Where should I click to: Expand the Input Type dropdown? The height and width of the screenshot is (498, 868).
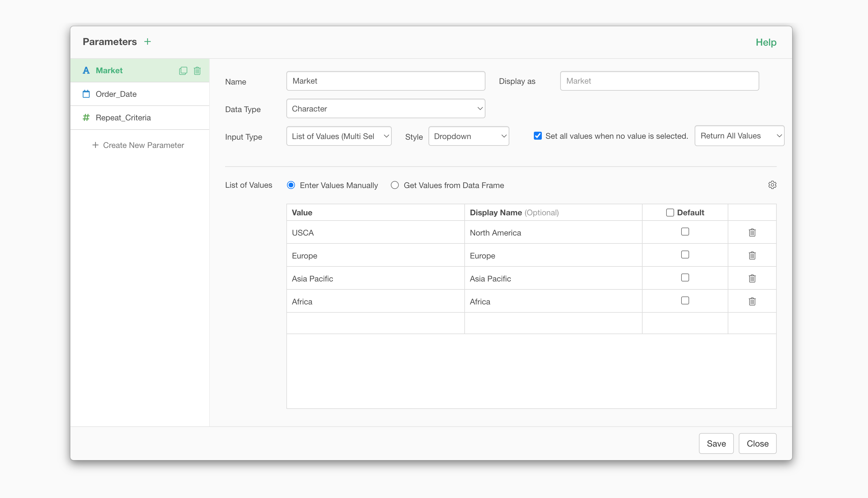338,136
